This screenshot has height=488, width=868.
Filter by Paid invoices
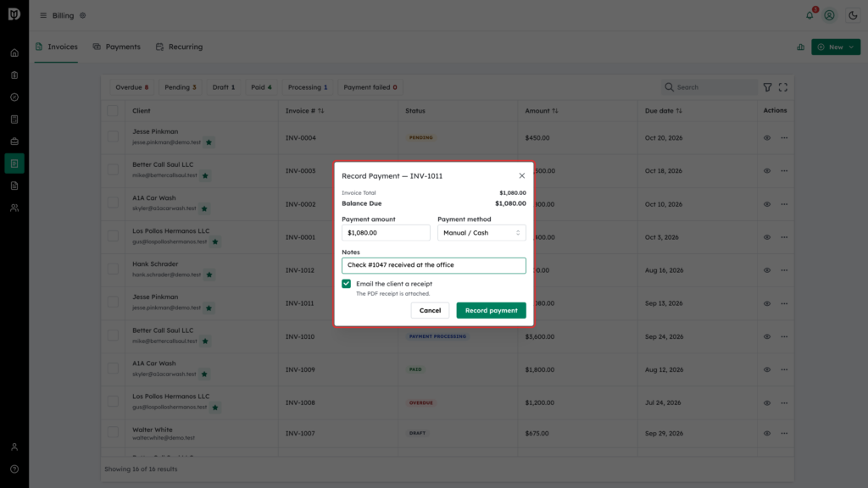[x=261, y=87]
